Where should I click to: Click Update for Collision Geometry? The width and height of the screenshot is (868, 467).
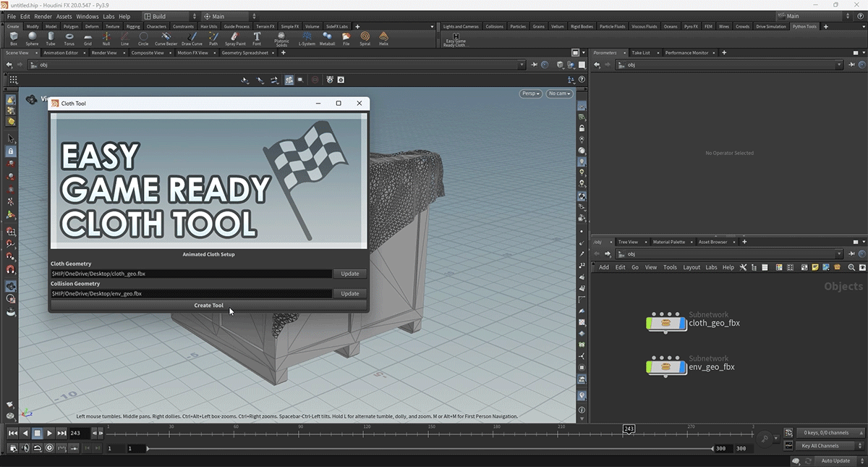(350, 293)
